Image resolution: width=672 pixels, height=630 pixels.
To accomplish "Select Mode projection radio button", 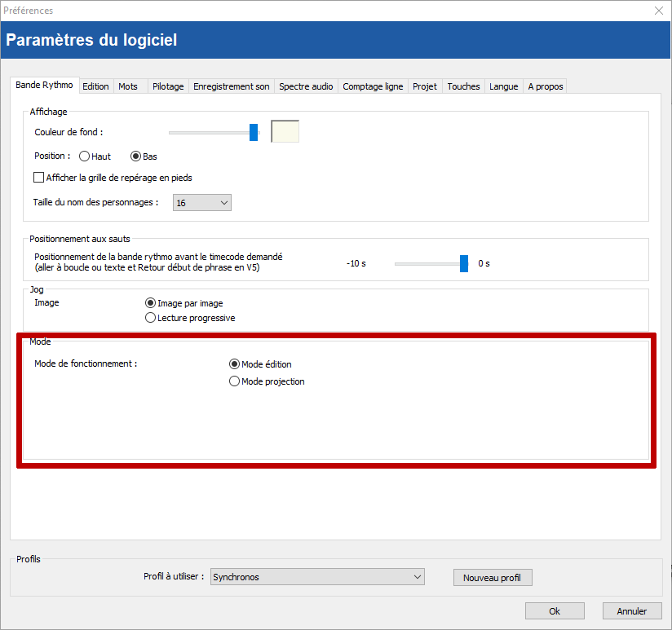I will [235, 381].
